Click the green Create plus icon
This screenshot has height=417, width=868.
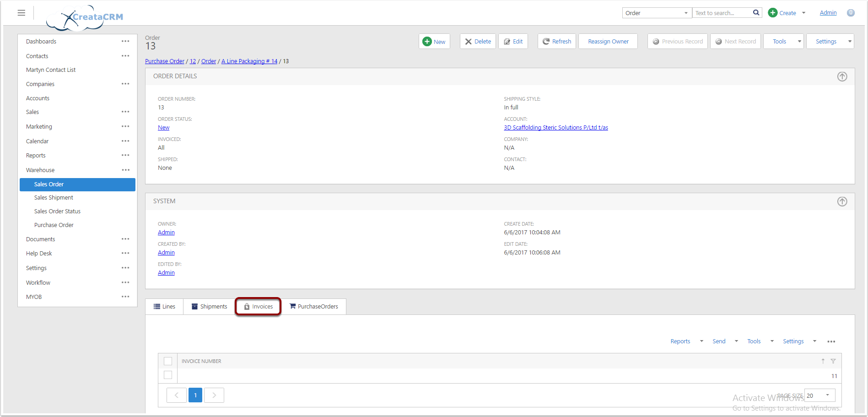pos(773,13)
